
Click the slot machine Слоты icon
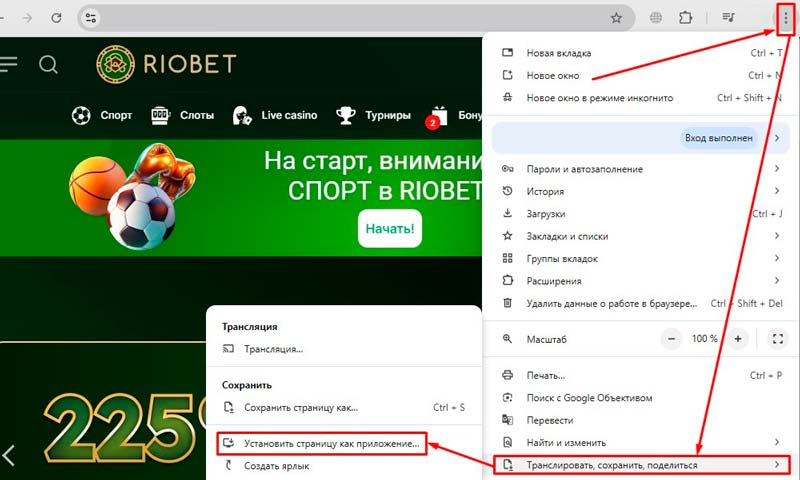160,115
